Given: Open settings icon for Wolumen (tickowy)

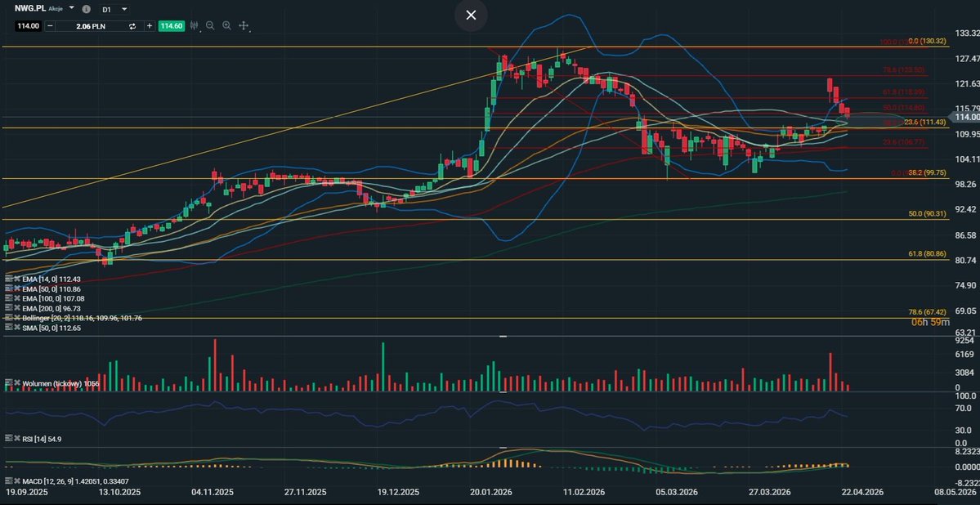Looking at the screenshot, I should (8, 382).
